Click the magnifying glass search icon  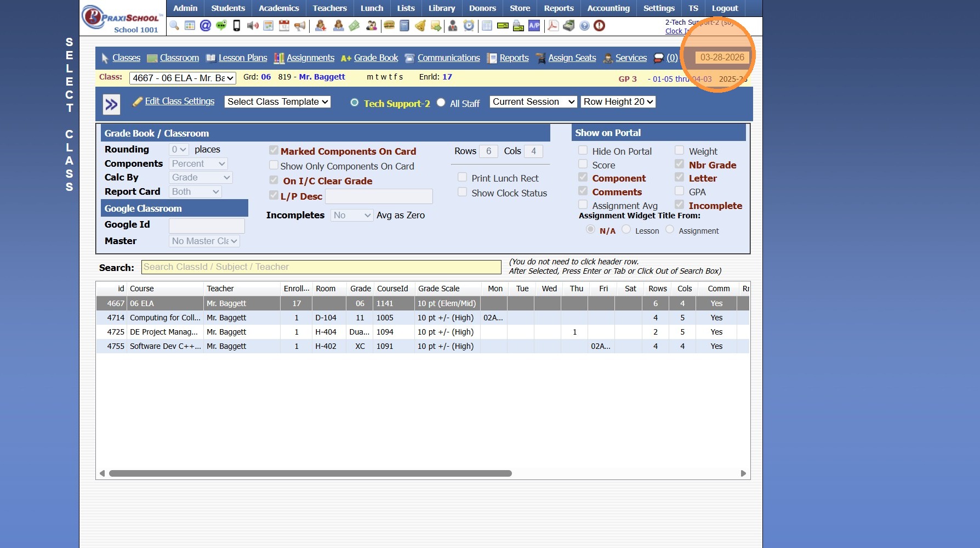point(174,25)
